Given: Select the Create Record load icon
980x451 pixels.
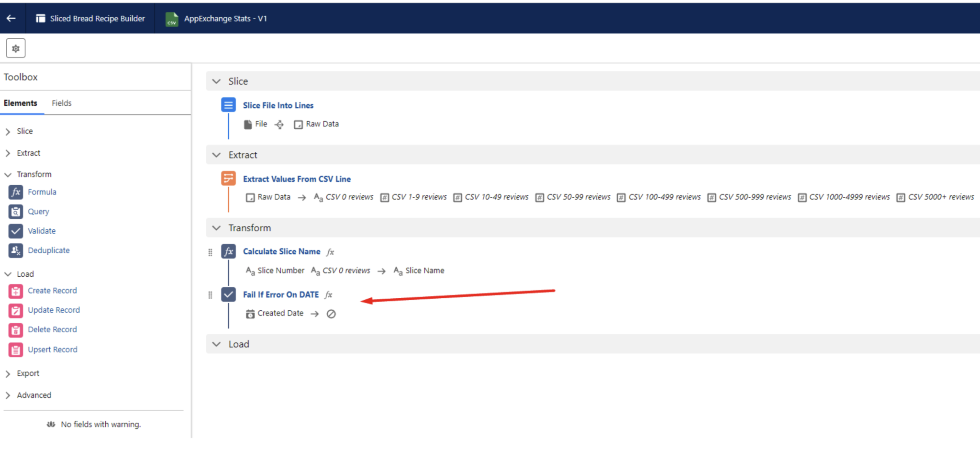Looking at the screenshot, I should coord(15,291).
